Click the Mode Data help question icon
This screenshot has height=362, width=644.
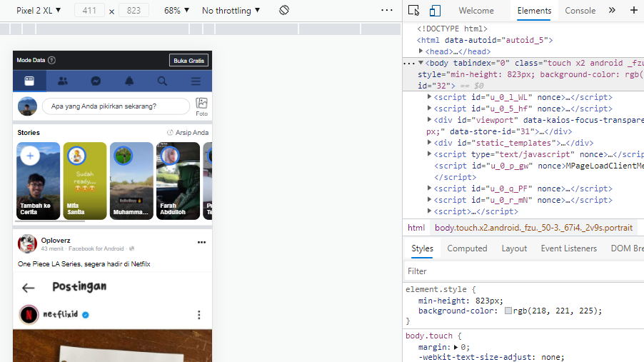51,60
